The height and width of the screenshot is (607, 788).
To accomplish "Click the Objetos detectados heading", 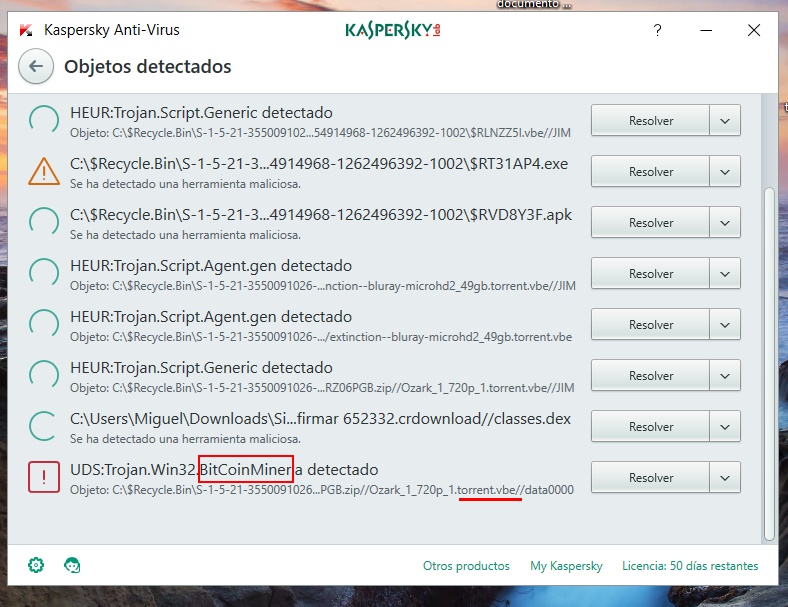I will tap(148, 66).
